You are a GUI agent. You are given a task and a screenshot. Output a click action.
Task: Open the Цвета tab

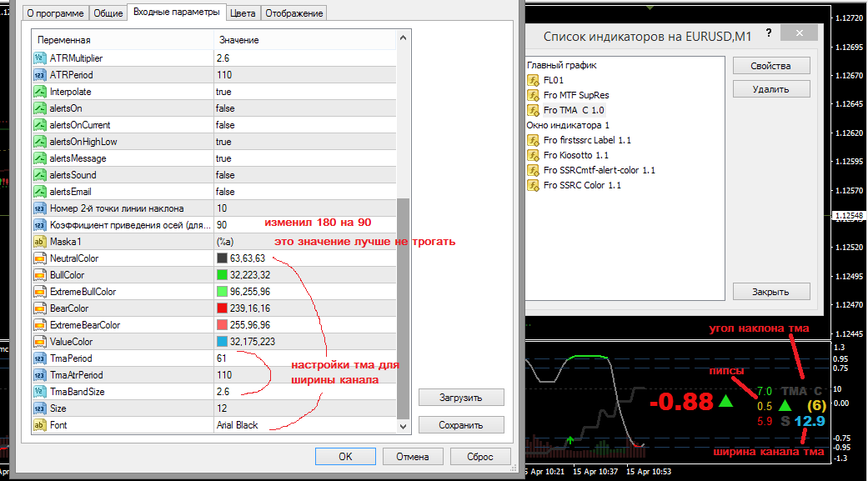coord(243,13)
